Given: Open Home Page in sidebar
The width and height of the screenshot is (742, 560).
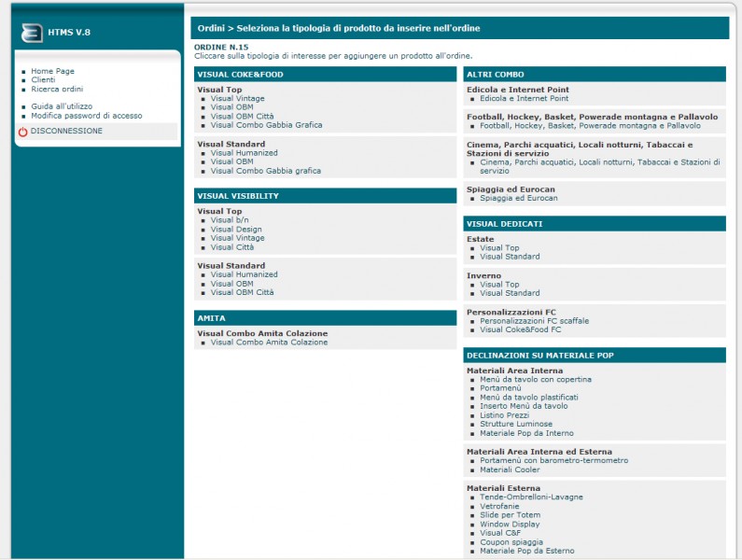Looking at the screenshot, I should [52, 71].
